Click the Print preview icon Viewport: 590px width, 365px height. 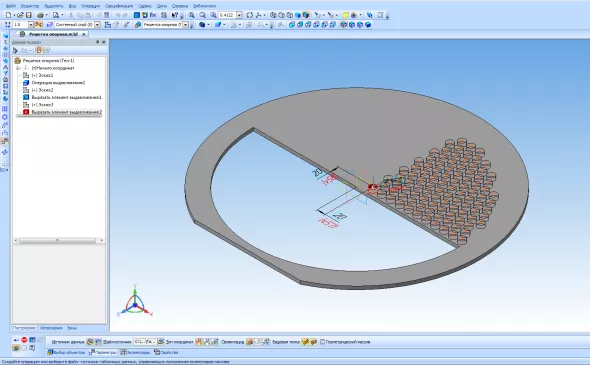(x=56, y=15)
